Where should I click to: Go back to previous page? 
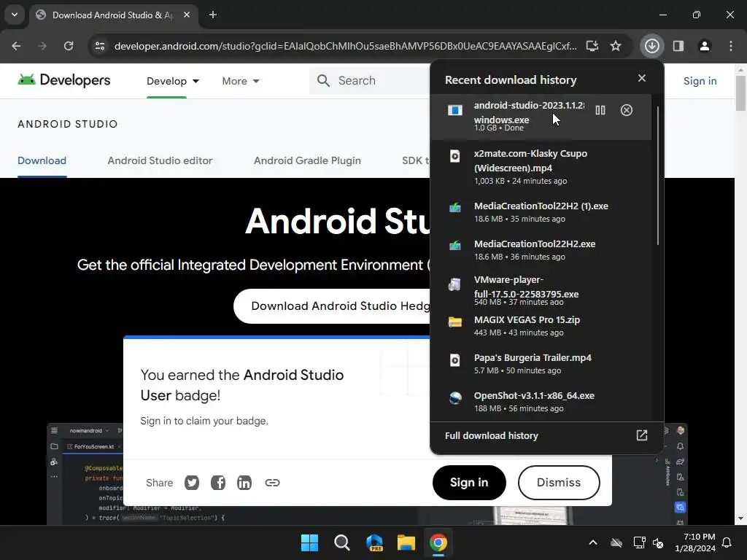point(16,46)
